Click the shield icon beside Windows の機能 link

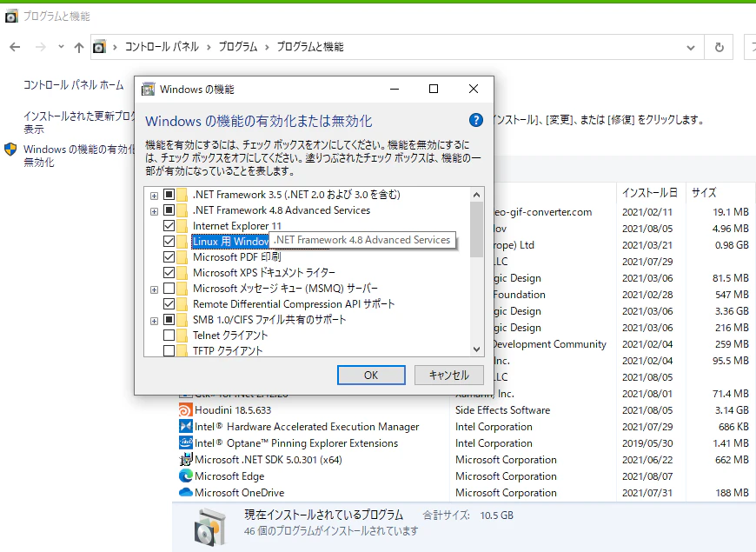10,150
